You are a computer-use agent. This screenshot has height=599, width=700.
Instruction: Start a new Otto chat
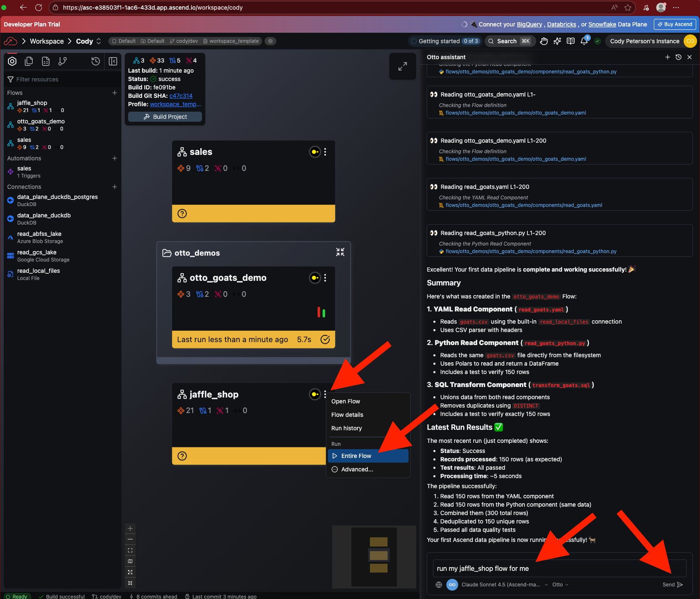pos(668,57)
